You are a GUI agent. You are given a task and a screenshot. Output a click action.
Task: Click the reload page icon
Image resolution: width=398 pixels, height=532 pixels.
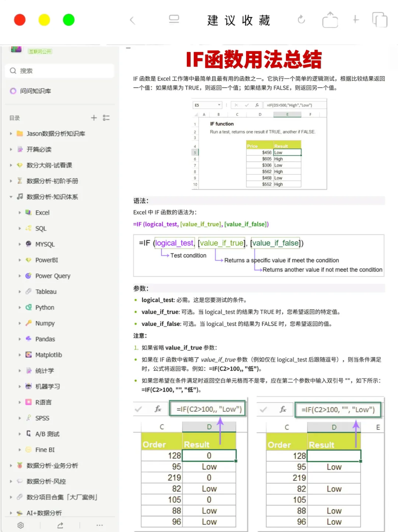301,20
